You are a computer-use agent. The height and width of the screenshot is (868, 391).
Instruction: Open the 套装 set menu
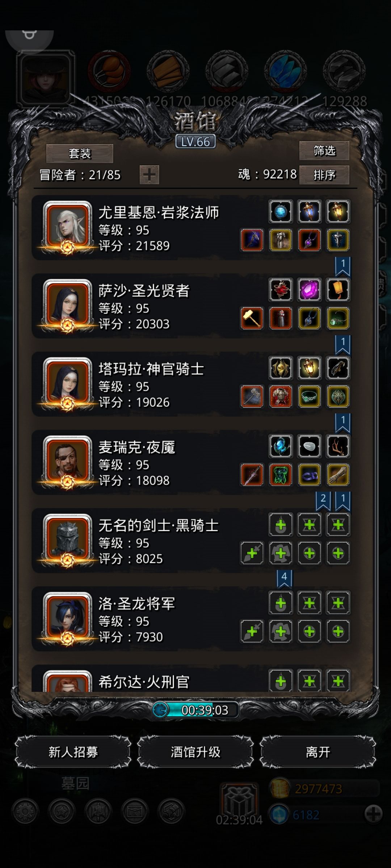pyautogui.click(x=80, y=154)
